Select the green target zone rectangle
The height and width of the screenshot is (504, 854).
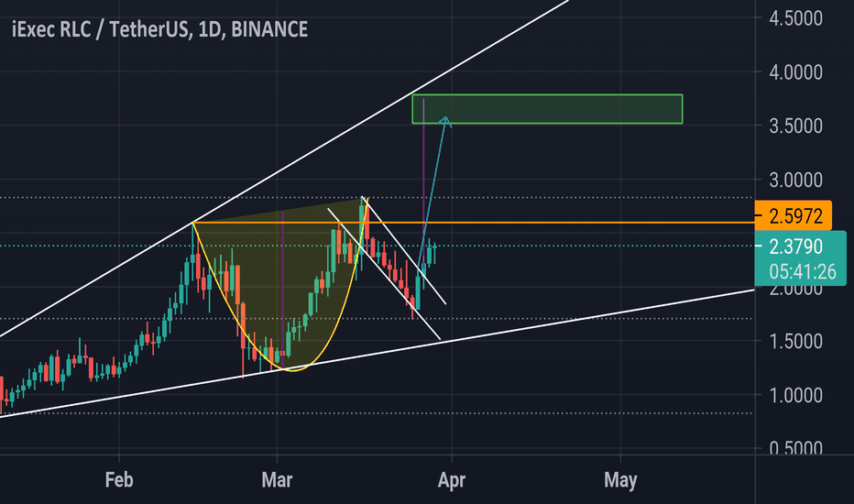pyautogui.click(x=547, y=109)
